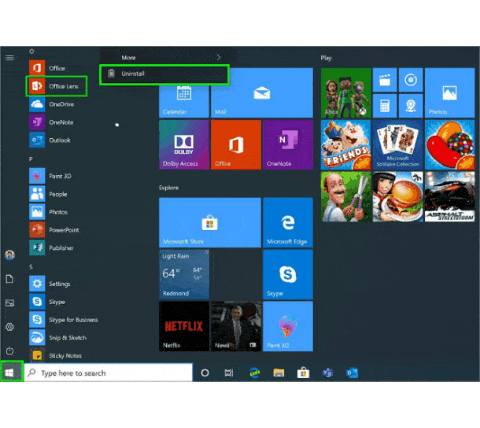Open the Redmond weather tile
The image size is (480, 428).
(184, 274)
